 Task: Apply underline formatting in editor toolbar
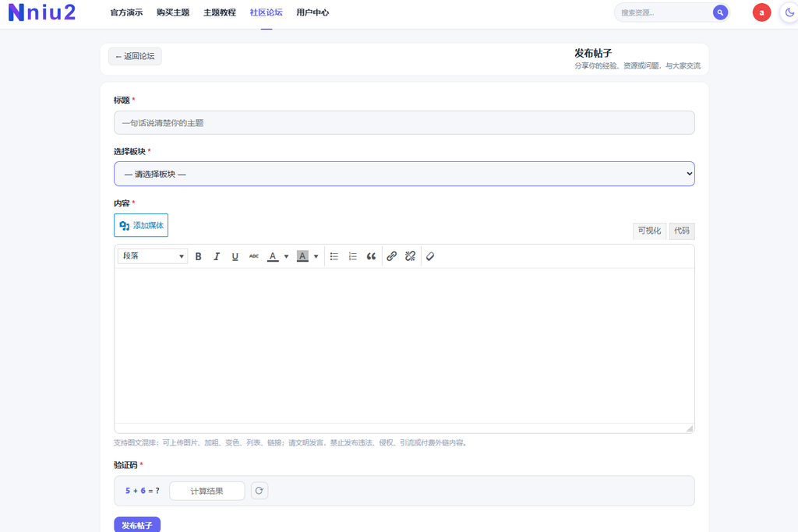click(x=235, y=256)
